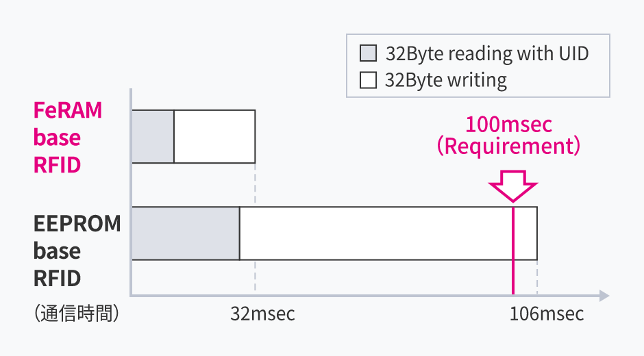Screen dimensions: 644x356
Task: Click the gray reading segment of EEPROM bar
Action: pyautogui.click(x=185, y=233)
